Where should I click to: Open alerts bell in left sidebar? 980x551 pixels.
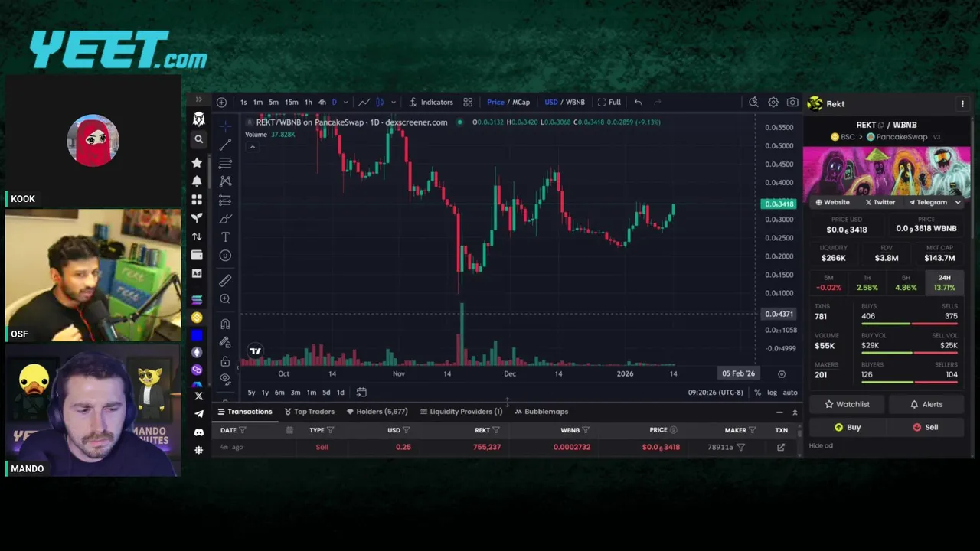coord(197,181)
